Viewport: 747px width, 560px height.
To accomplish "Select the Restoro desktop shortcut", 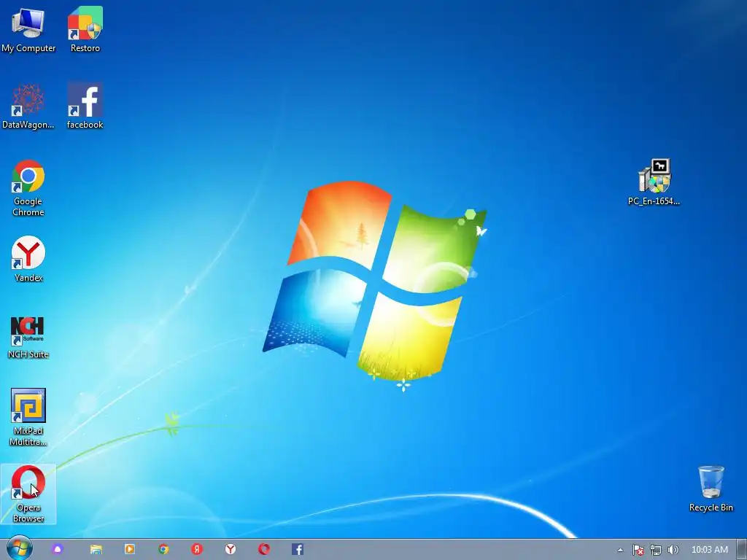I will 85,29.
